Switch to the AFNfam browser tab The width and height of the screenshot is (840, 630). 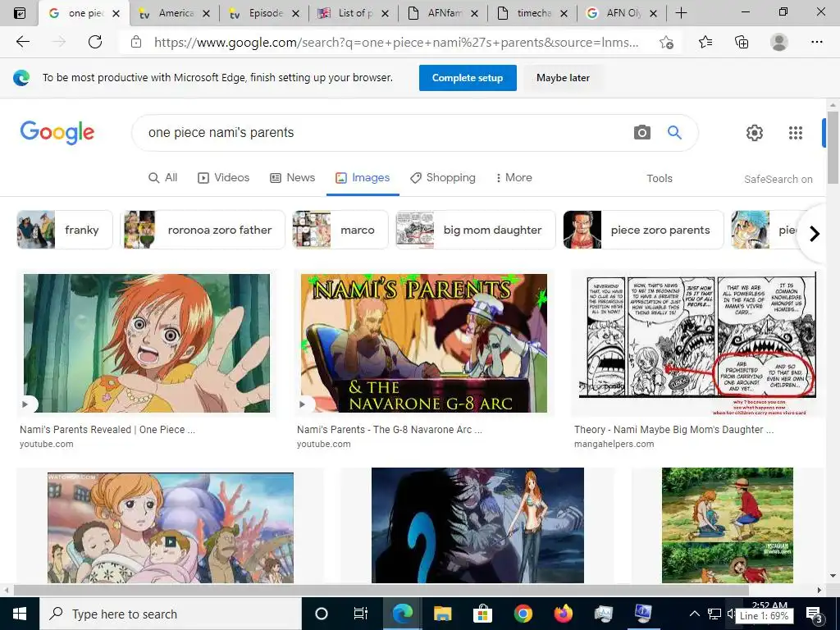(442, 13)
